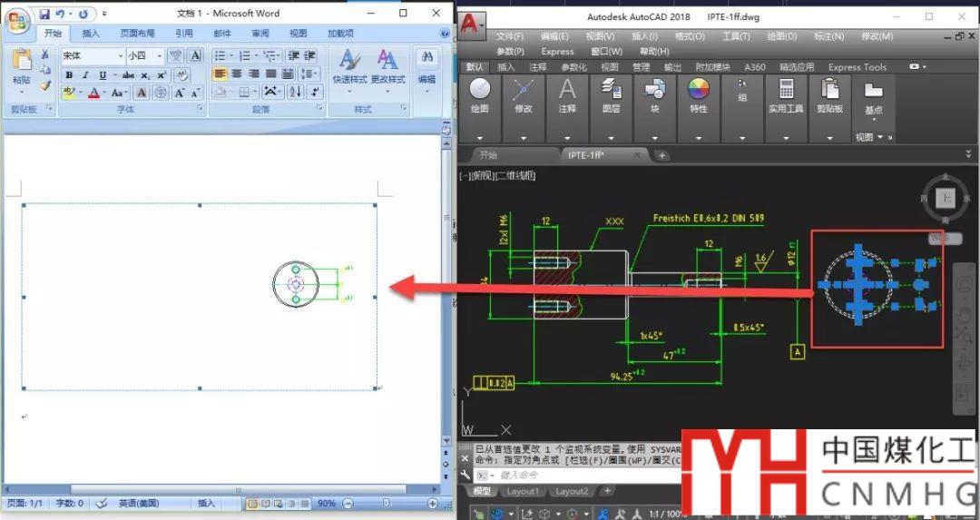Click the Bold button in Word

click(x=69, y=75)
